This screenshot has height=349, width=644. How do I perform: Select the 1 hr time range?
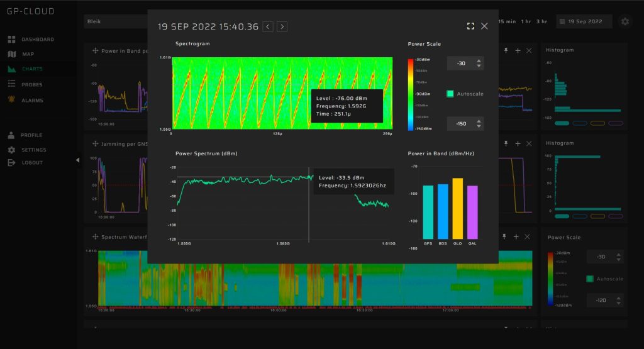[x=526, y=21]
